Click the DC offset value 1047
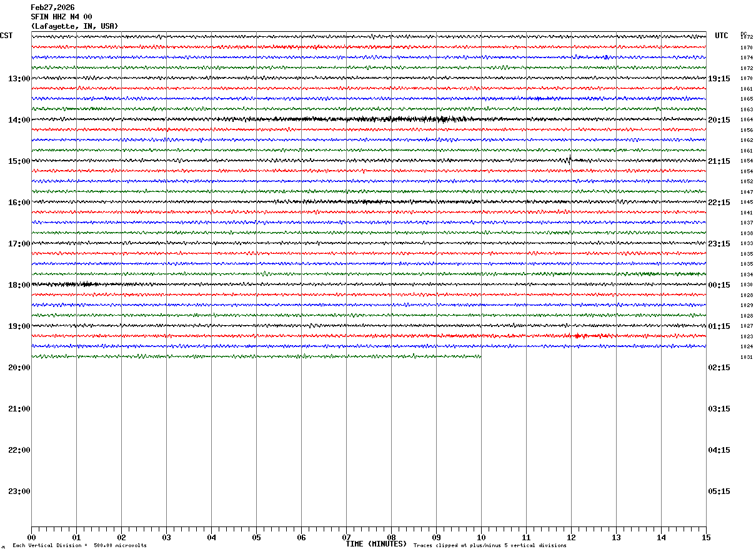Viewport: 756px width, 554px height. pos(747,192)
